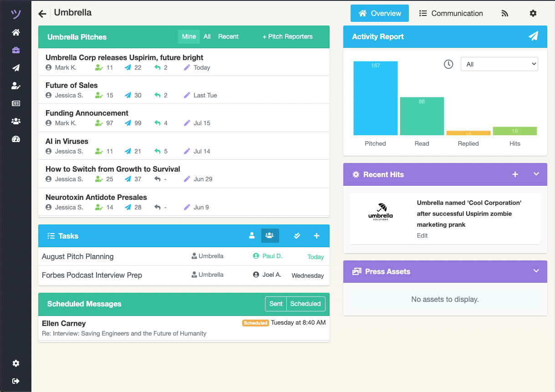
Task: Click the light green Hits bar in the chart
Action: pos(515,131)
